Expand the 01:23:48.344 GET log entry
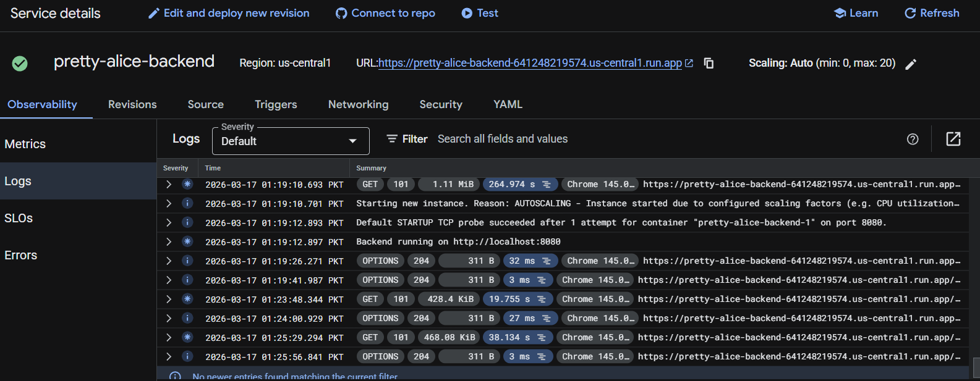The height and width of the screenshot is (381, 980). (168, 299)
